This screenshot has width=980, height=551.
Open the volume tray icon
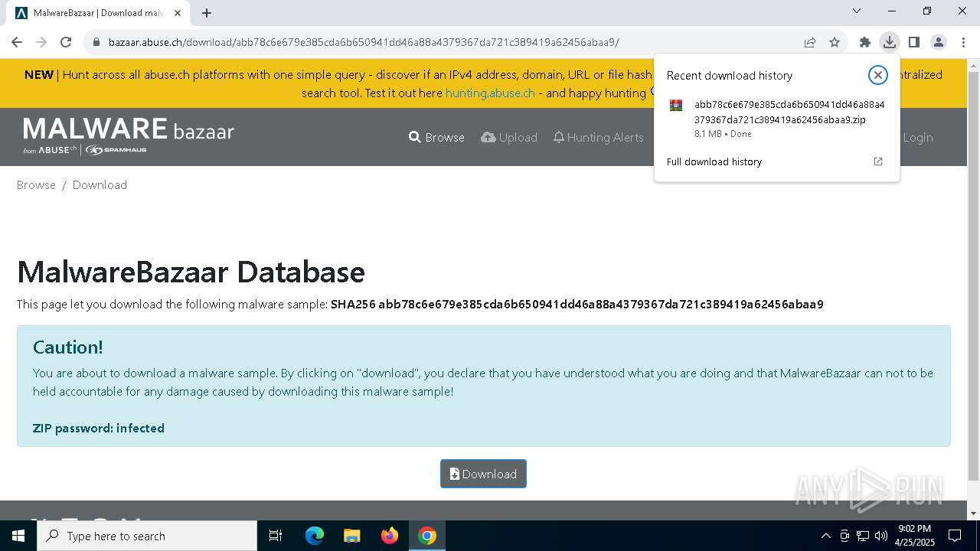(881, 536)
